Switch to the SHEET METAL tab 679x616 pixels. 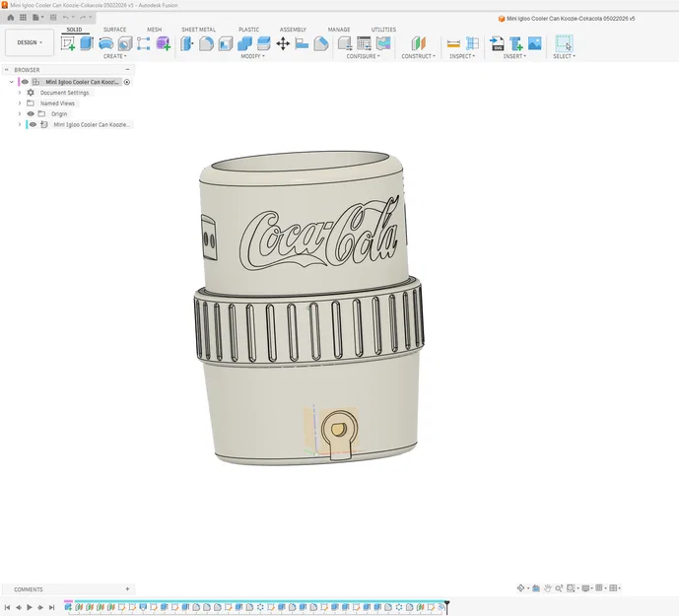[198, 30]
